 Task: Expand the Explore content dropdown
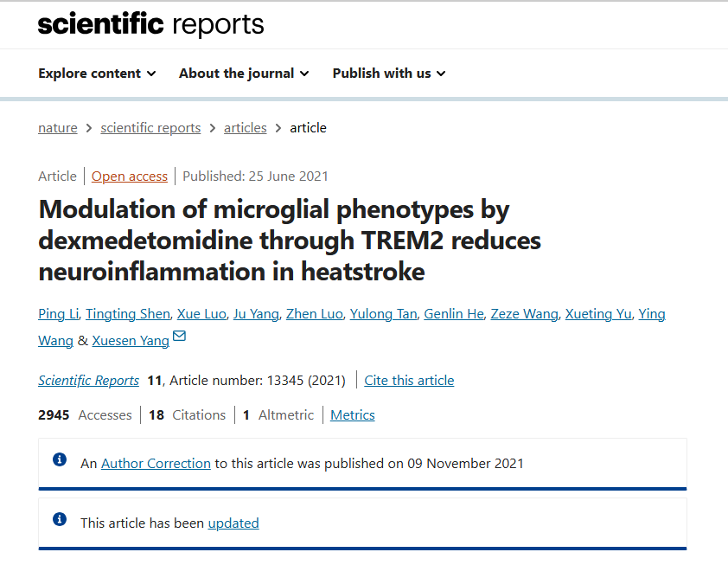pos(97,74)
